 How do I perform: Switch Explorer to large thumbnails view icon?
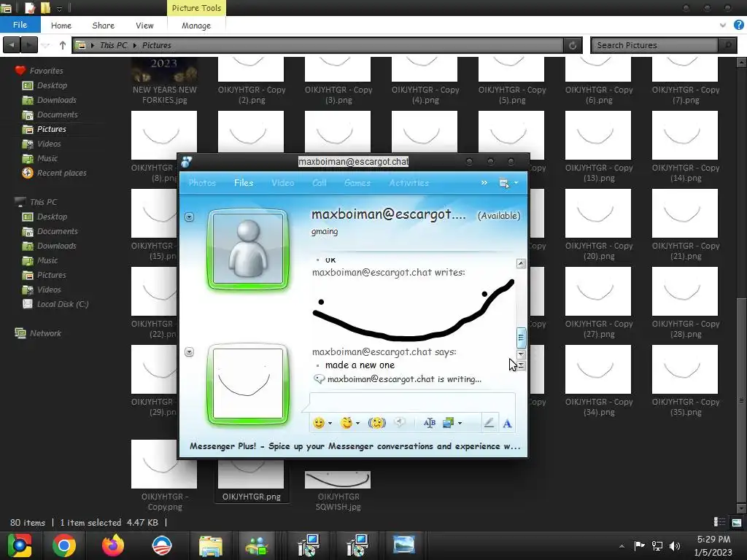(737, 522)
